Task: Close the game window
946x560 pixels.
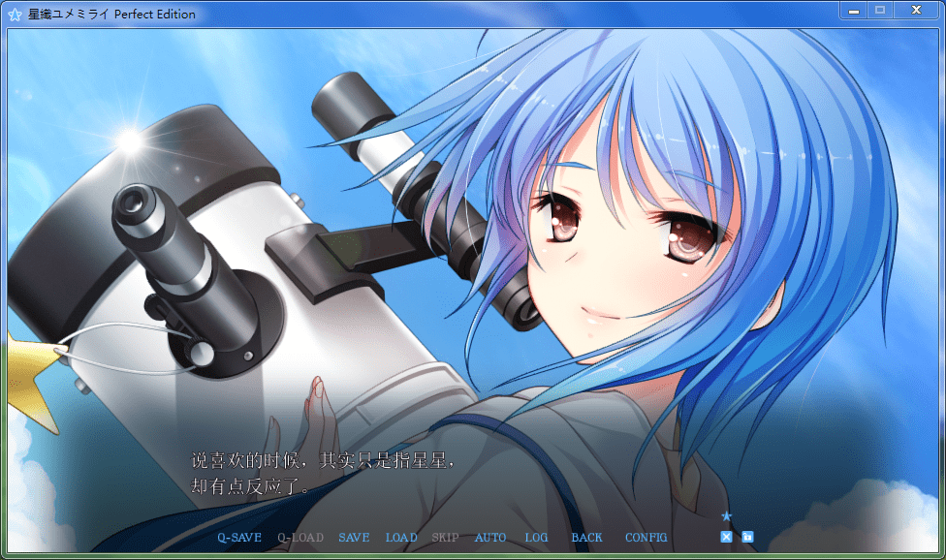Action: (914, 11)
